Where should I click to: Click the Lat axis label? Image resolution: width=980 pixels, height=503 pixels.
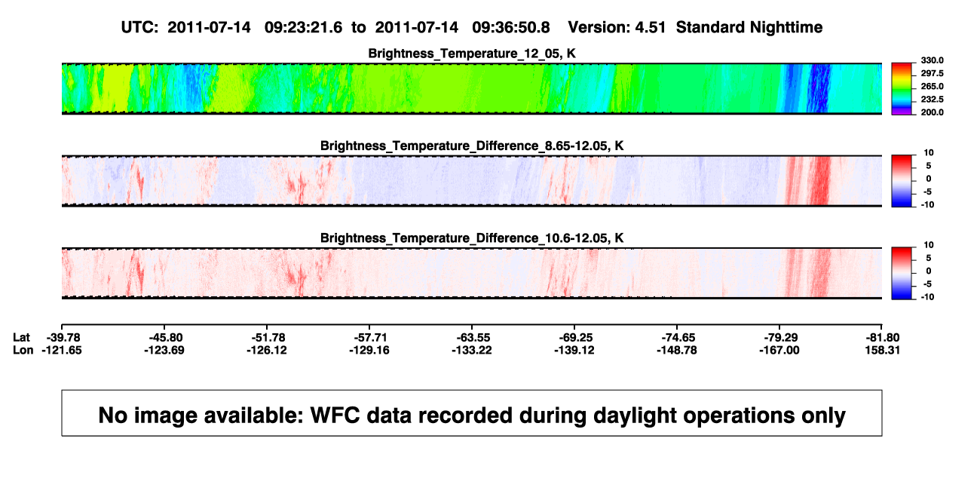[x=23, y=336]
